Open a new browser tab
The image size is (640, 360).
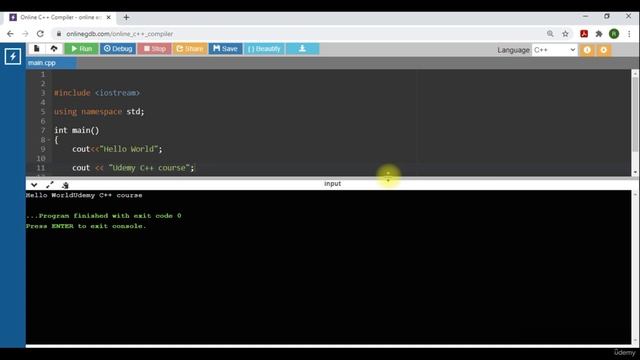(x=126, y=17)
